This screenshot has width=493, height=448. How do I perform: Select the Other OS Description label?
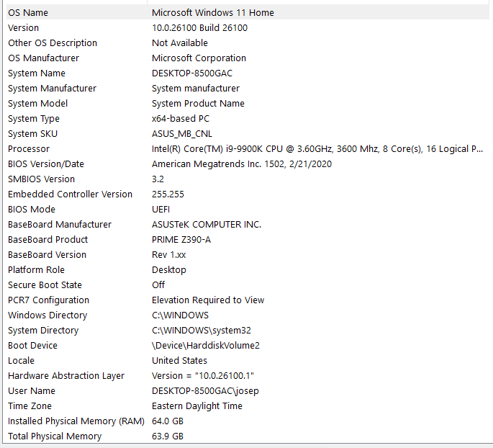(x=53, y=43)
